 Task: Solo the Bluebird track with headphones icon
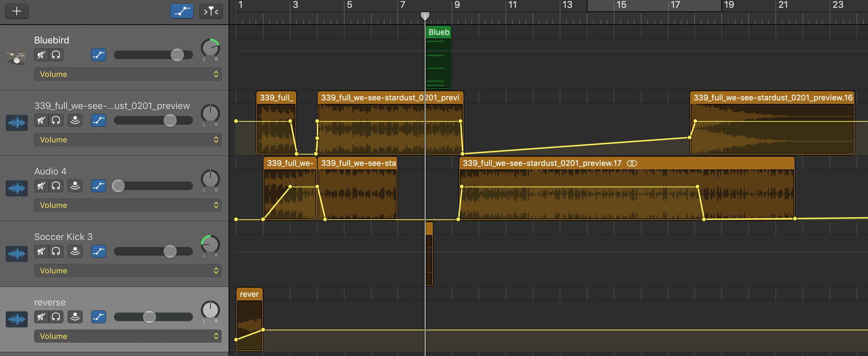click(x=56, y=55)
